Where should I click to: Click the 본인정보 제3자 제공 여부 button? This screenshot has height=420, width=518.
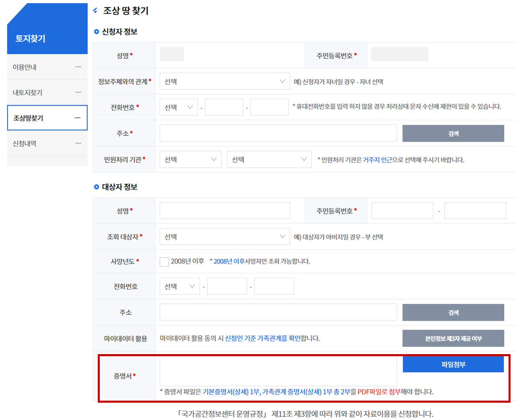453,338
